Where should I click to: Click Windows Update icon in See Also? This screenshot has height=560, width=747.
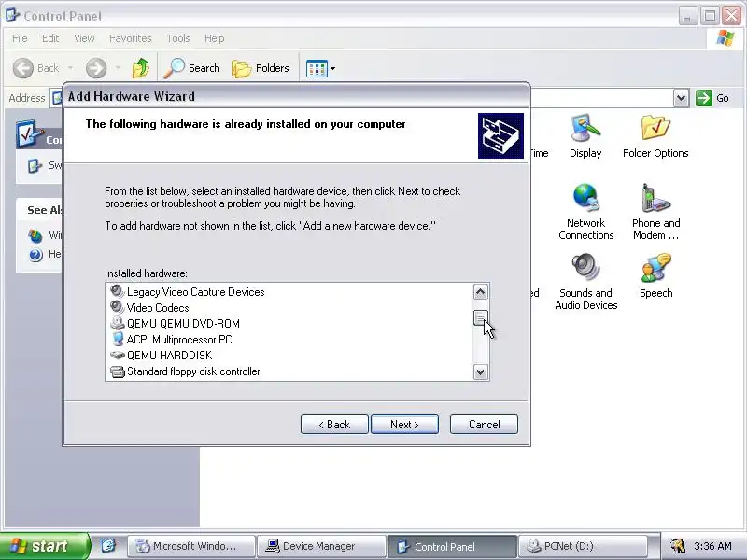point(35,235)
